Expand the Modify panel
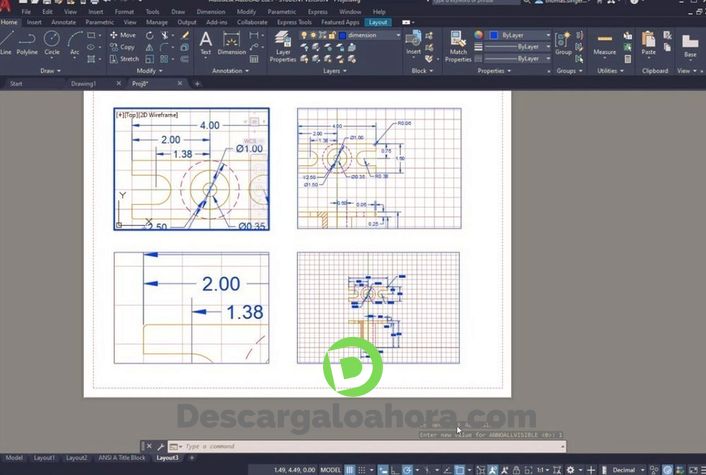Screen dimensions: 706x475 coord(149,71)
